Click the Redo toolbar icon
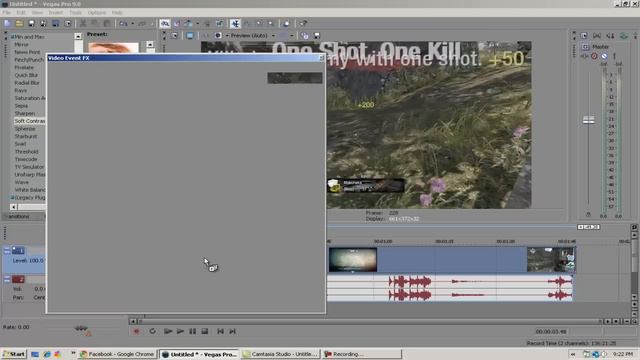 click(142, 24)
